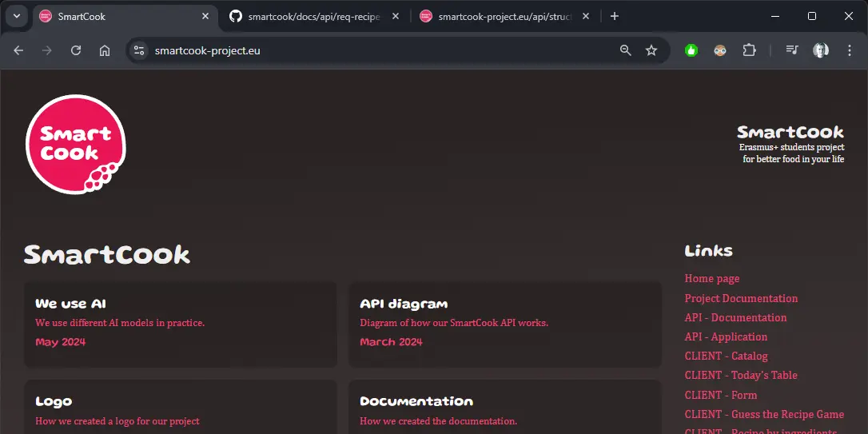Reload the current page
Image resolution: width=868 pixels, height=434 pixels.
[76, 50]
